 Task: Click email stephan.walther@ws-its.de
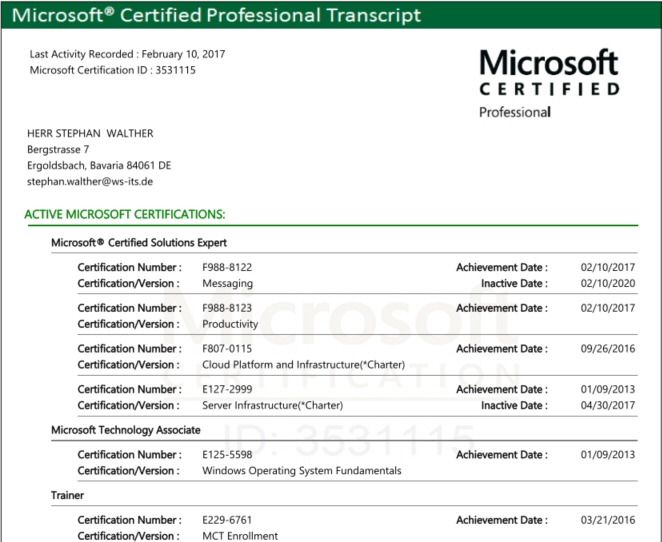pyautogui.click(x=90, y=182)
